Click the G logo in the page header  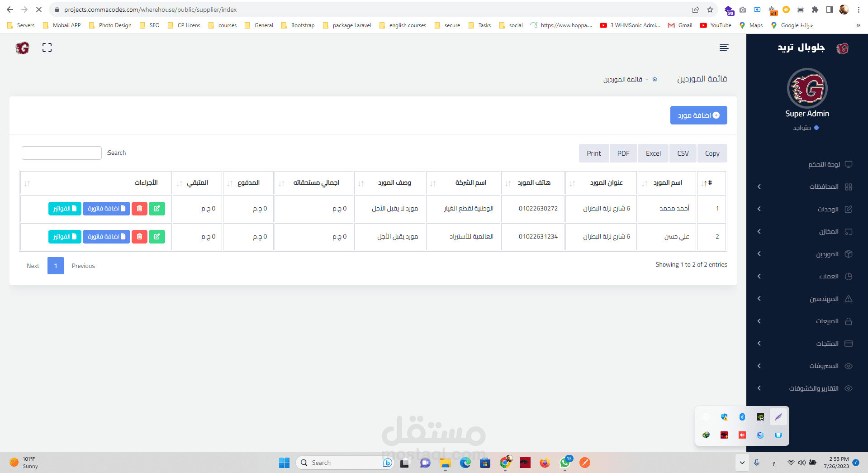point(22,48)
